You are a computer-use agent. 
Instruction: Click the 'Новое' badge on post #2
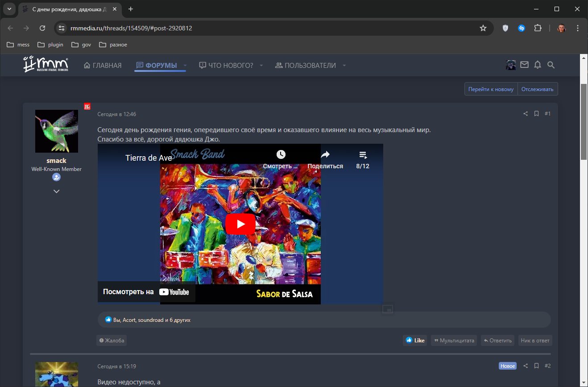508,366
